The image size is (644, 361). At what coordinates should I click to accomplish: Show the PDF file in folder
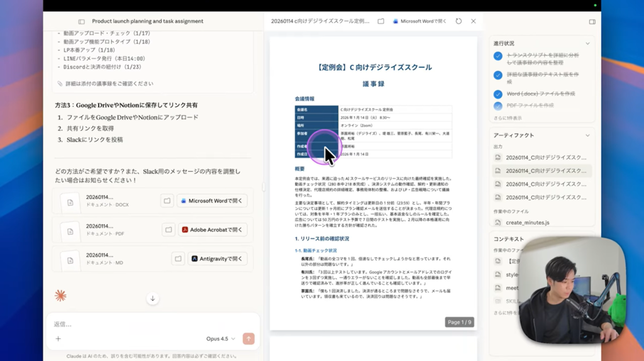point(169,230)
